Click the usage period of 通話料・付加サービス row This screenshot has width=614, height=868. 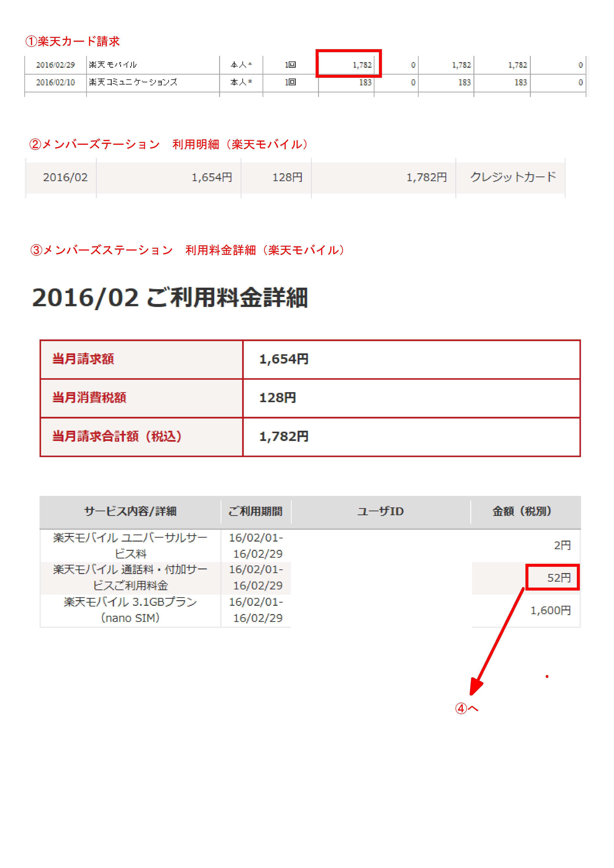(256, 578)
